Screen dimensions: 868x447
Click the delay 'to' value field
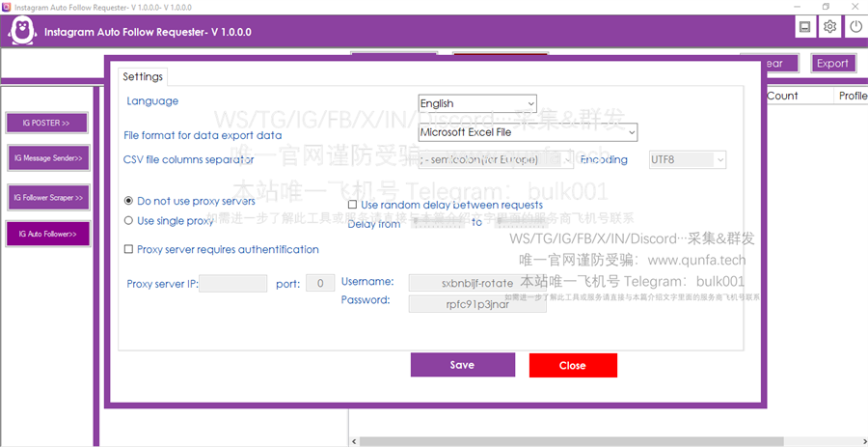click(x=522, y=223)
